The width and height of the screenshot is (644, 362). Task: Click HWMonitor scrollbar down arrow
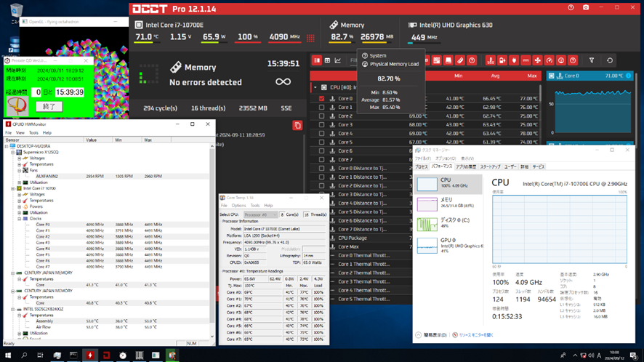coord(212,337)
